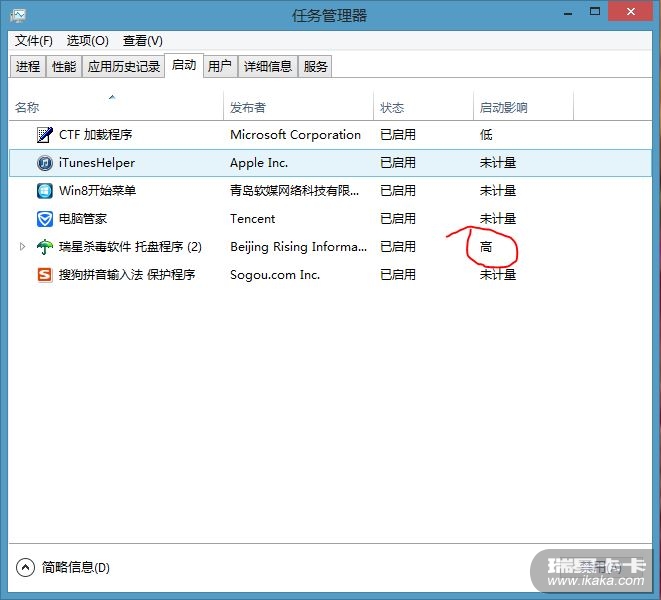Click the 青岛软媒网络科技有限... publisher cell
The height and width of the screenshot is (600, 661).
click(294, 191)
